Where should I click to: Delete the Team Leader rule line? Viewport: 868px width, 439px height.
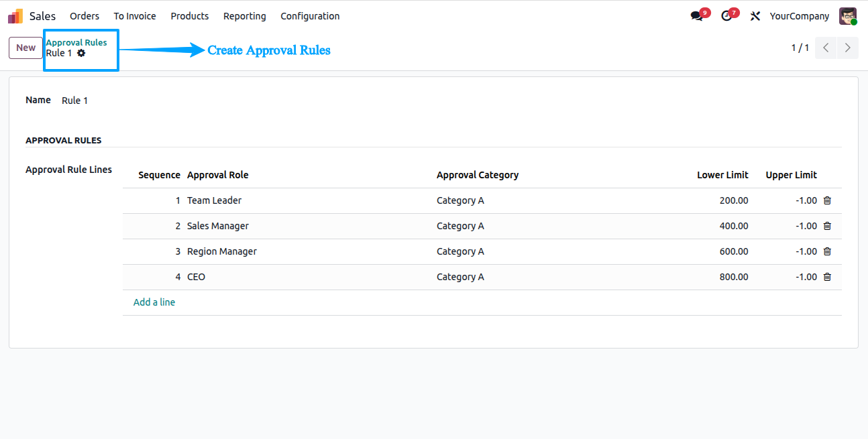[x=827, y=200]
